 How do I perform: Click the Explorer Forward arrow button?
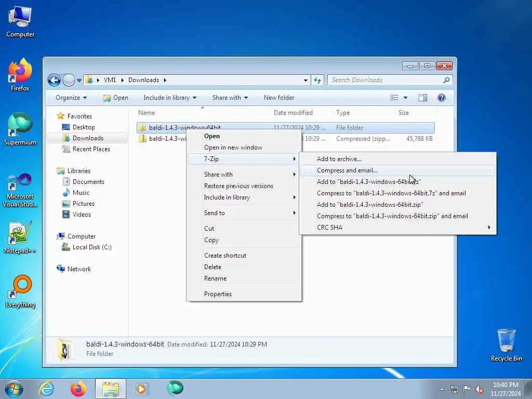point(69,81)
